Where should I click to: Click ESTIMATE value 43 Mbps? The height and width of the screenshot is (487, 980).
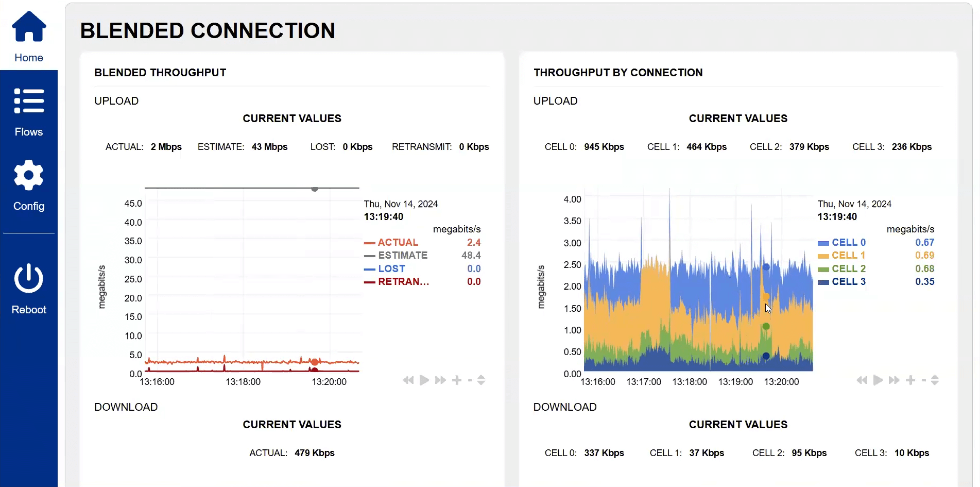pyautogui.click(x=269, y=147)
